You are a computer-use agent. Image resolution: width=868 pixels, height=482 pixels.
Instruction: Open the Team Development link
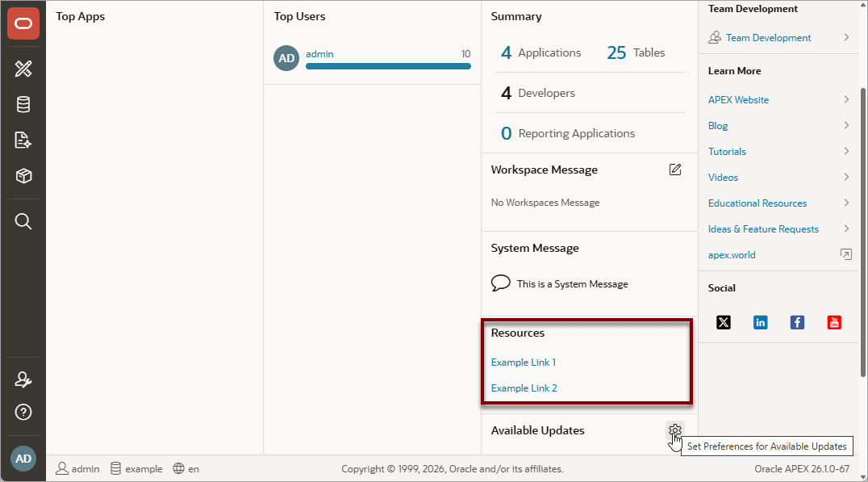[x=768, y=38]
